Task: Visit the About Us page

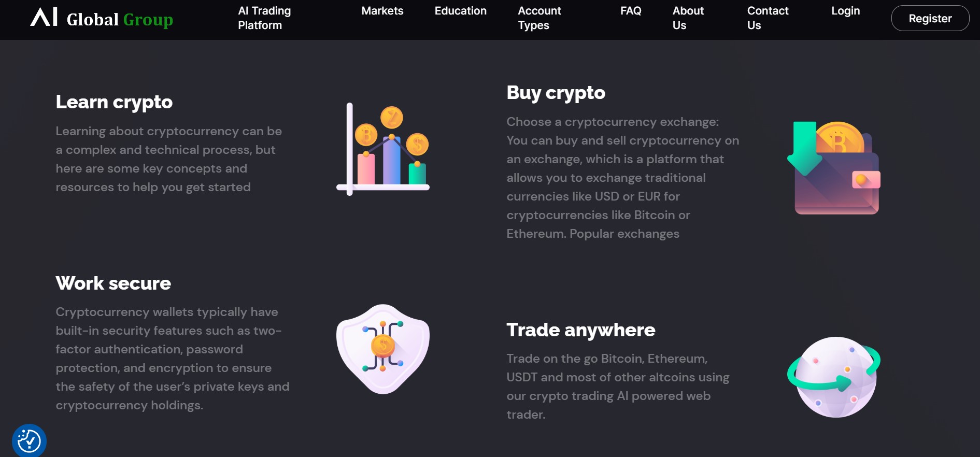Action: (688, 18)
